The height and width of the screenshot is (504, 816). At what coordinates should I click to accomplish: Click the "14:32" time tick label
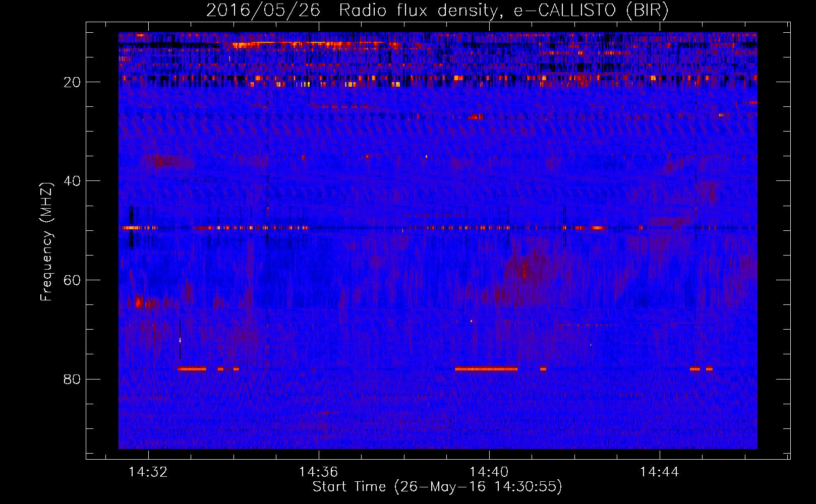(x=148, y=472)
